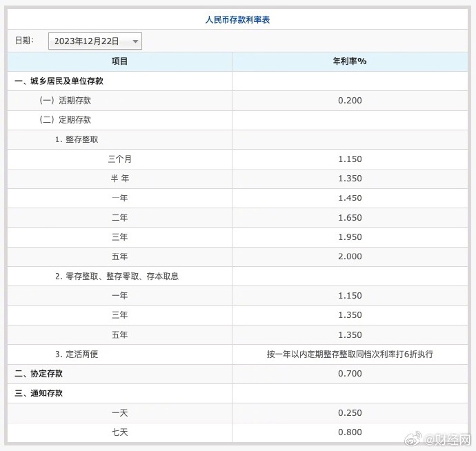Click the 0.700 rate for 协定存款

350,374
